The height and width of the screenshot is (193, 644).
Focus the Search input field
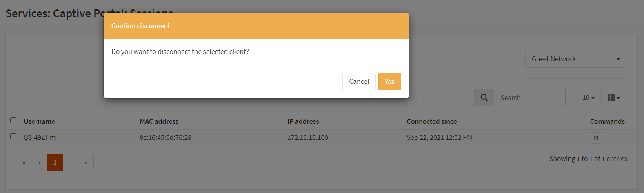coord(529,98)
